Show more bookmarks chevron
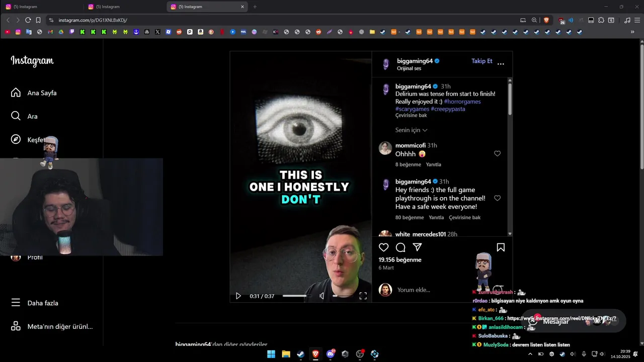The width and height of the screenshot is (644, 362). pos(632,32)
